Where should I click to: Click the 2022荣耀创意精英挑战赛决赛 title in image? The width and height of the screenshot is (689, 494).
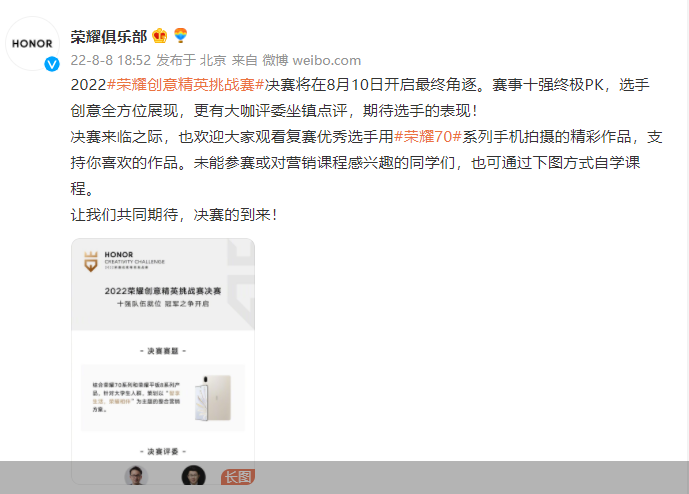pyautogui.click(x=163, y=291)
